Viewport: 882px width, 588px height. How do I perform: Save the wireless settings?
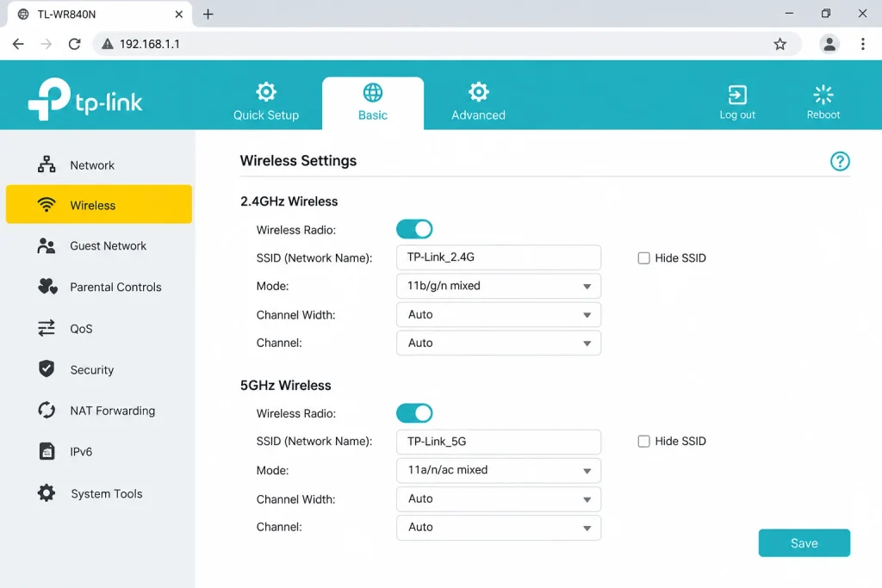click(804, 543)
